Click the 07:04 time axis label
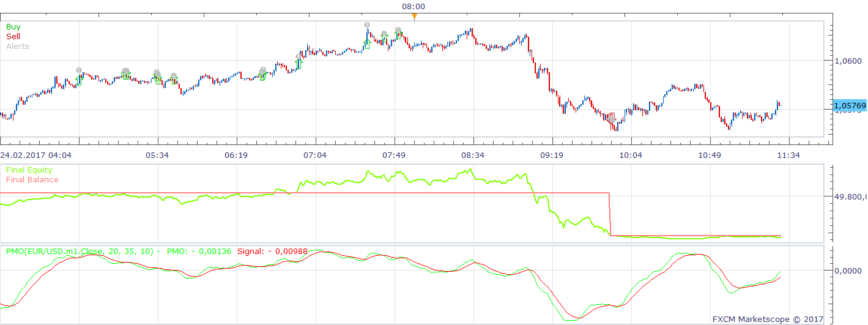Image resolution: width=868 pixels, height=325 pixels. pos(315,155)
